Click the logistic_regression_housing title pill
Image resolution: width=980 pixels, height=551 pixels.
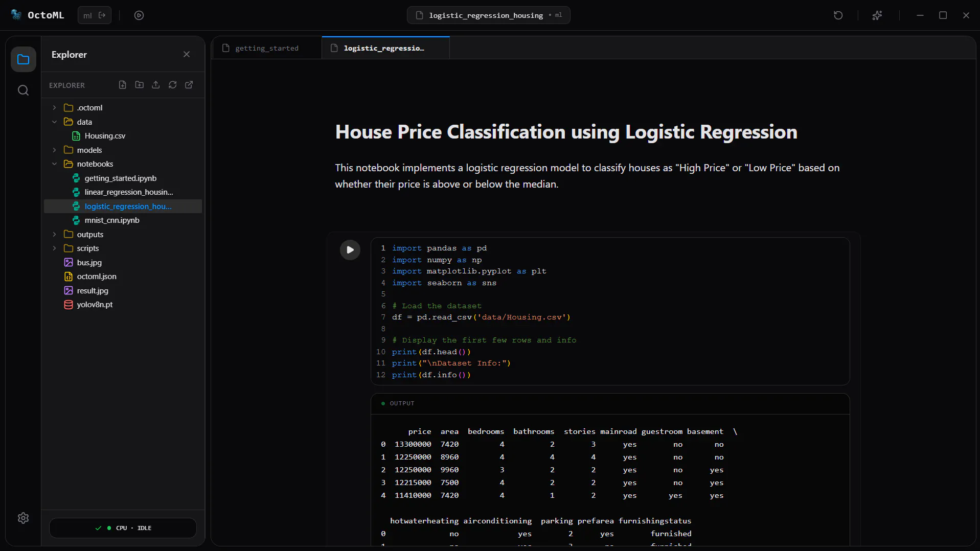tap(489, 15)
